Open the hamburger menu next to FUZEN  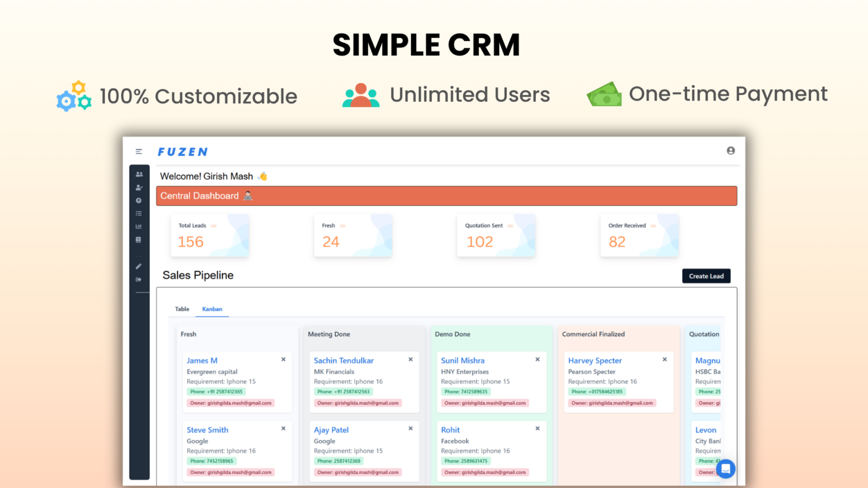(x=138, y=151)
